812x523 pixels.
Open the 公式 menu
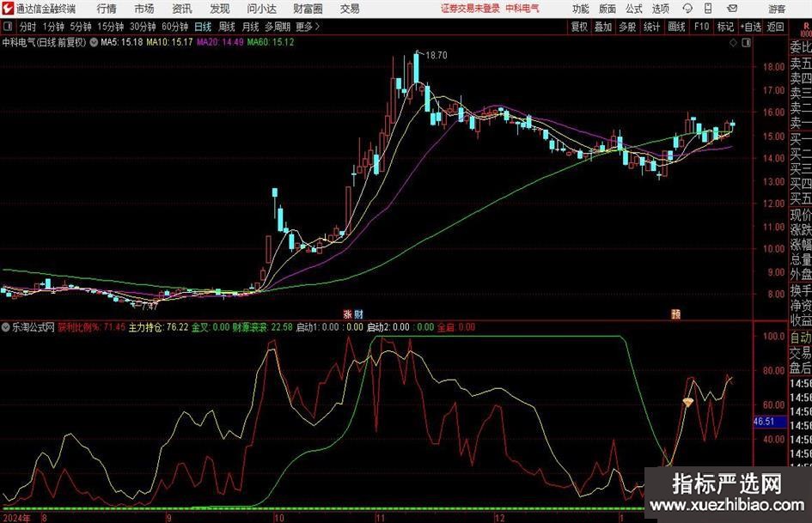coord(634,9)
